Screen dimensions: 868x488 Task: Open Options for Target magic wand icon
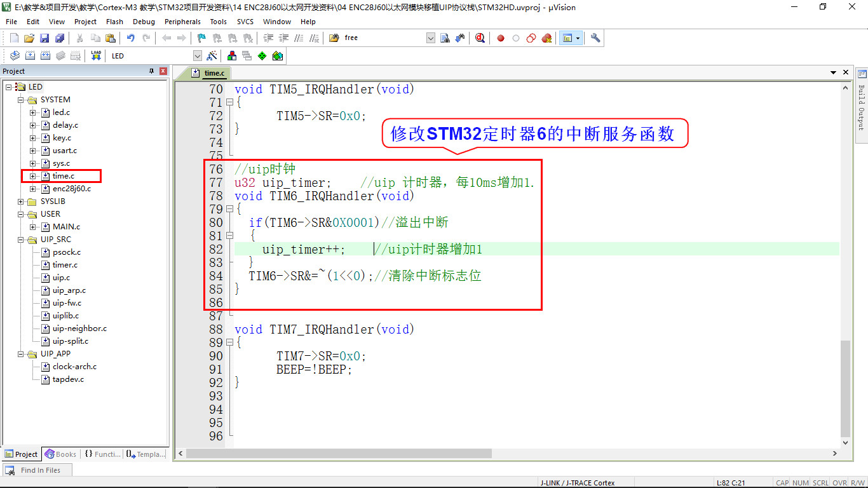click(212, 56)
